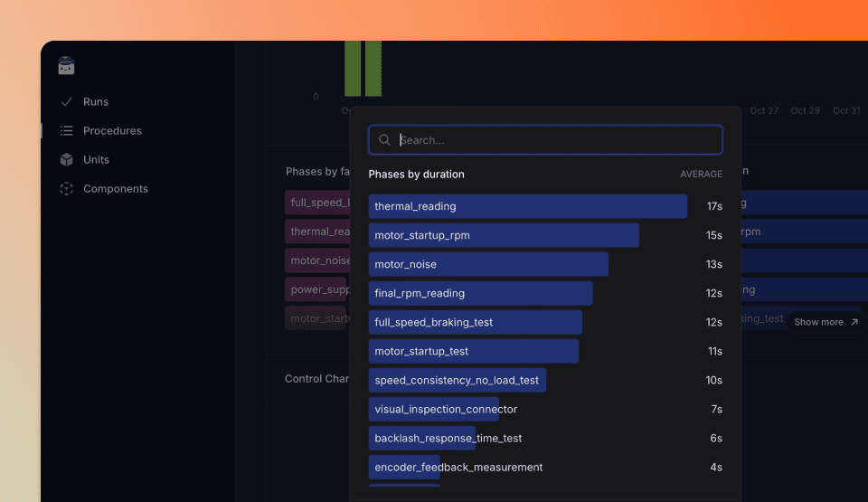Click the Show more button

point(826,322)
